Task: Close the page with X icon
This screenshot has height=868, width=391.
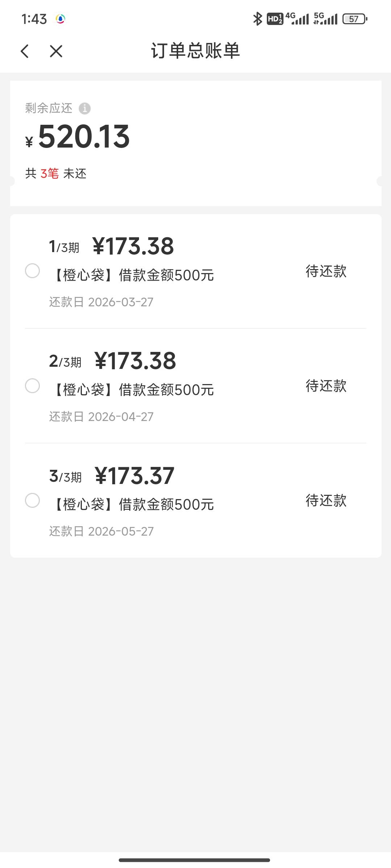Action: coord(56,51)
